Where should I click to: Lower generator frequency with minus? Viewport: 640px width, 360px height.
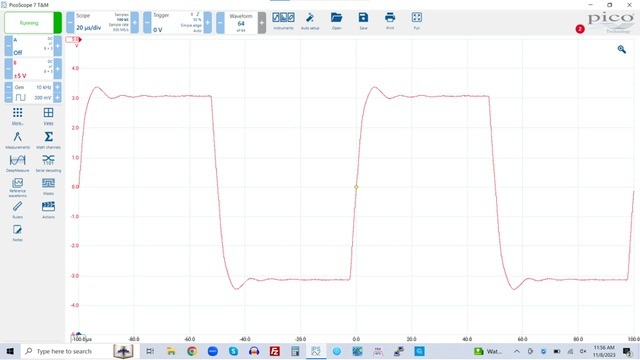click(8, 87)
